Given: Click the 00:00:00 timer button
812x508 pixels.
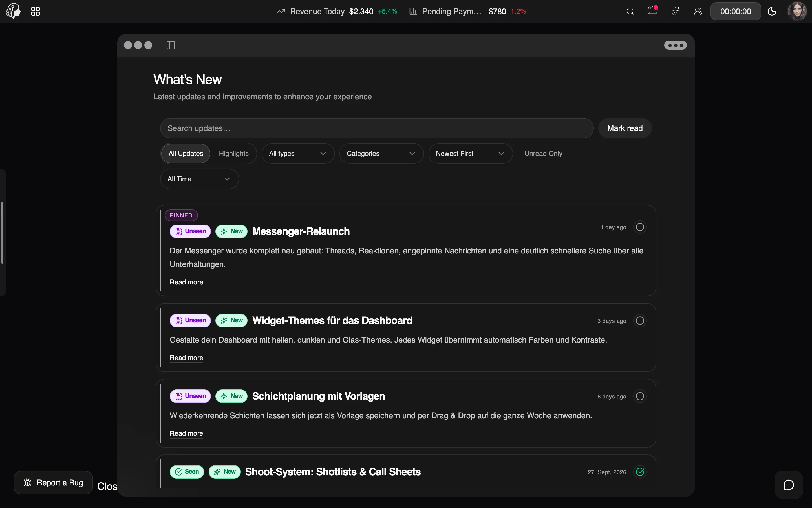Looking at the screenshot, I should click(736, 11).
